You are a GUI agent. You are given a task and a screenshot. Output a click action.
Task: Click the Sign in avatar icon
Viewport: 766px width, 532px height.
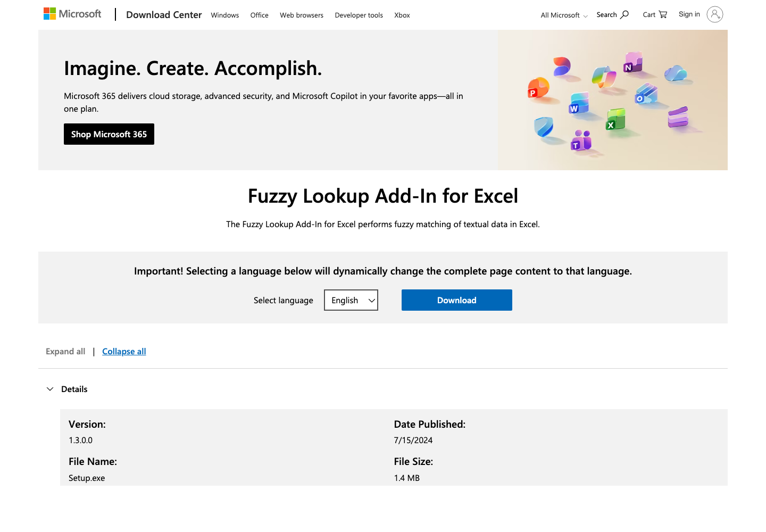click(715, 14)
